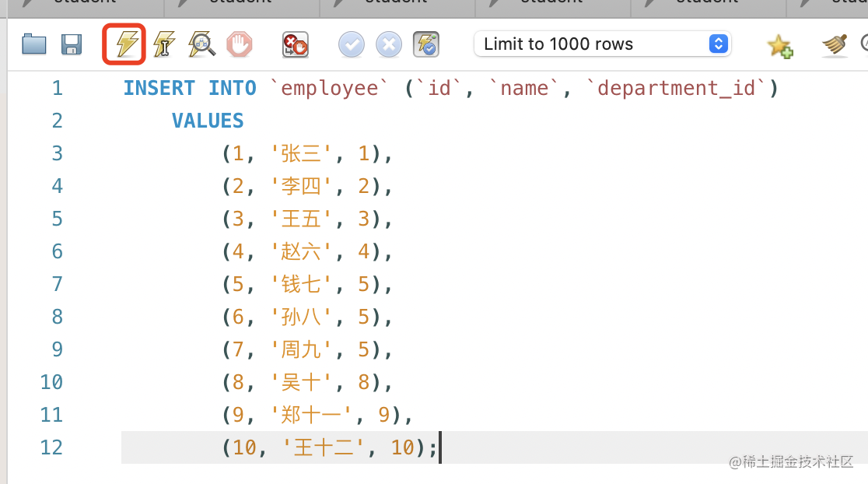868x484 pixels.
Task: Stop query execution with red hand icon
Action: click(x=240, y=44)
